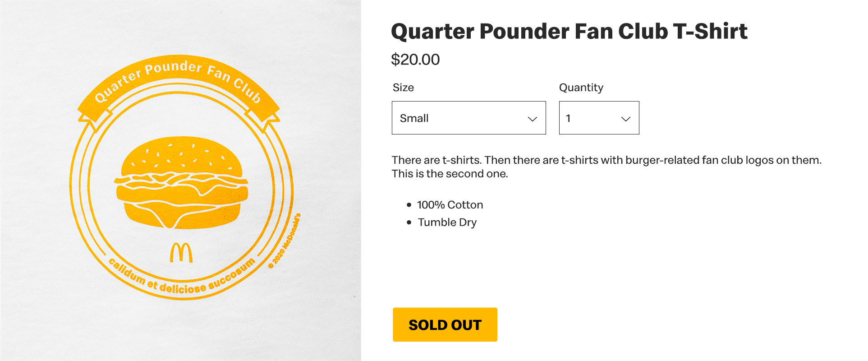Viewport: 868px width, 361px height.
Task: Select the '1' value in Quantity box
Action: 568,118
